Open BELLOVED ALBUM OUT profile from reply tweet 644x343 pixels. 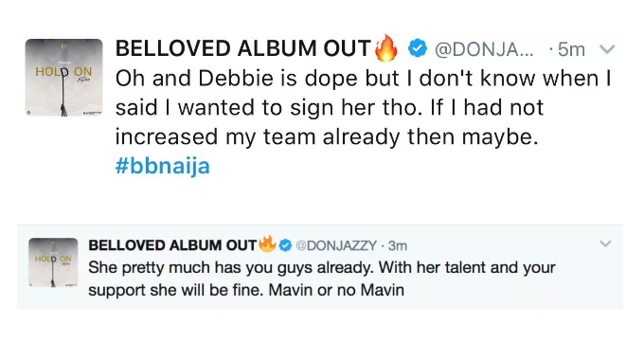tap(172, 245)
